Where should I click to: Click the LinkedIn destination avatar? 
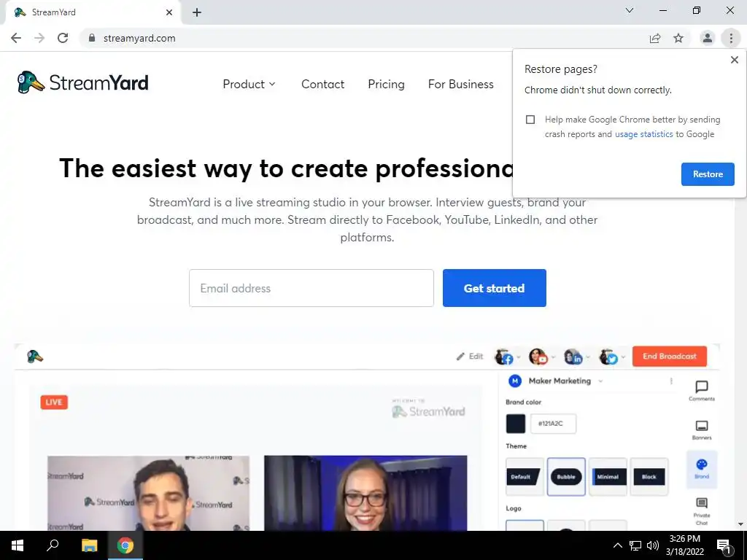pos(573,357)
